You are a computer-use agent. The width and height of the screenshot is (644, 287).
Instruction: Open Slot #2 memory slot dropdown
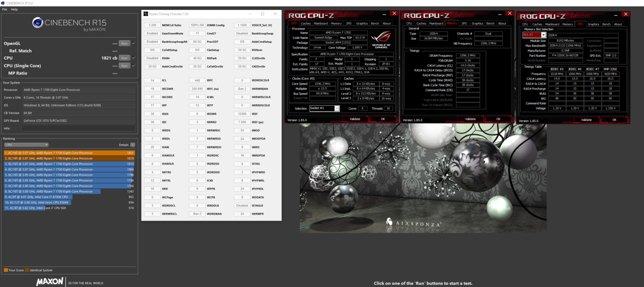pyautogui.click(x=534, y=35)
